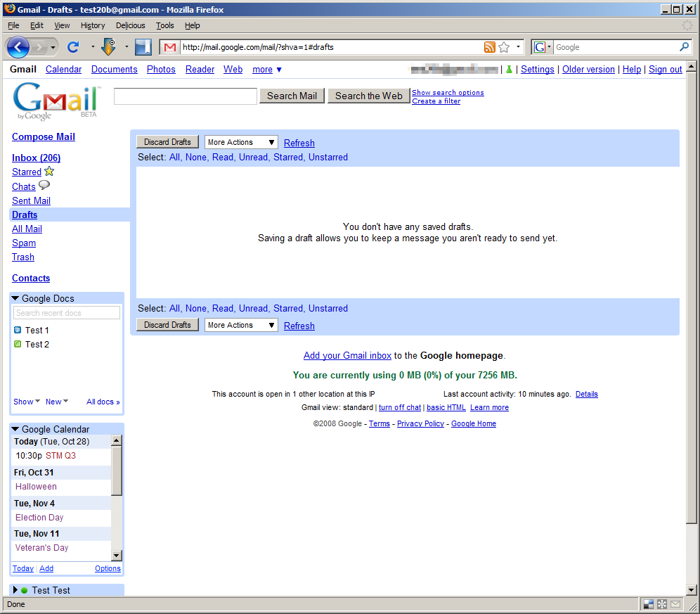Go back using the browser Back arrow
The image size is (700, 614).
coord(18,47)
